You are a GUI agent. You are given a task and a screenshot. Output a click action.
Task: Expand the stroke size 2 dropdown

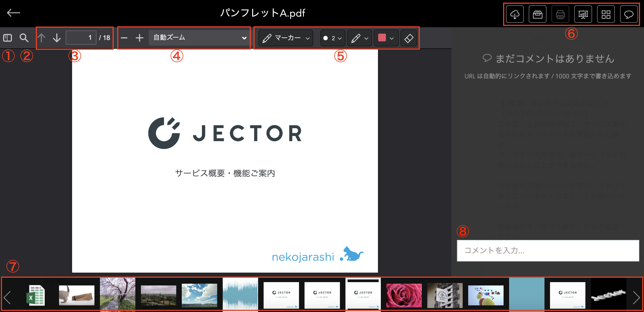tap(332, 38)
